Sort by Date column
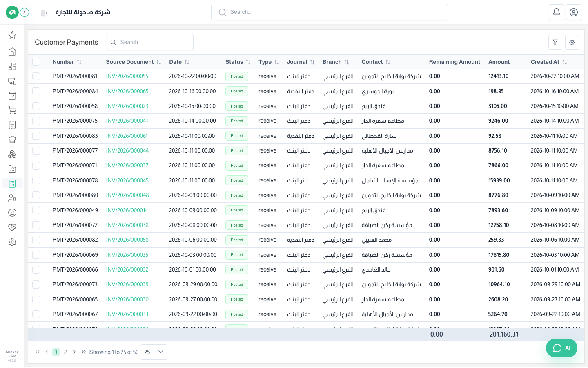The height and width of the screenshot is (368, 588). pos(187,62)
